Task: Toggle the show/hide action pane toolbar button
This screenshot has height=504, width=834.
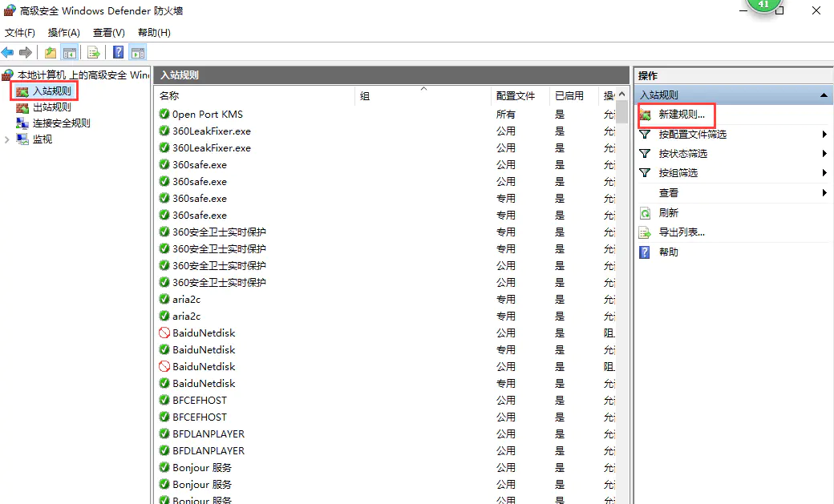Action: (138, 53)
